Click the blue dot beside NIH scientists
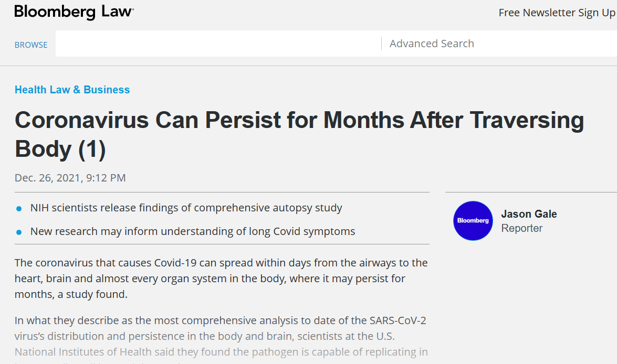 coord(19,209)
